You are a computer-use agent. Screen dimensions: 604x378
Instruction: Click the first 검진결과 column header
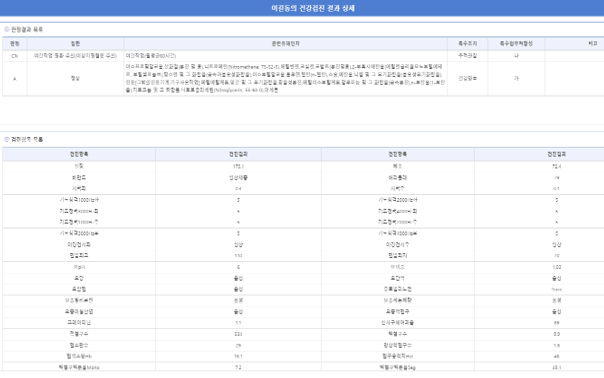pos(238,154)
